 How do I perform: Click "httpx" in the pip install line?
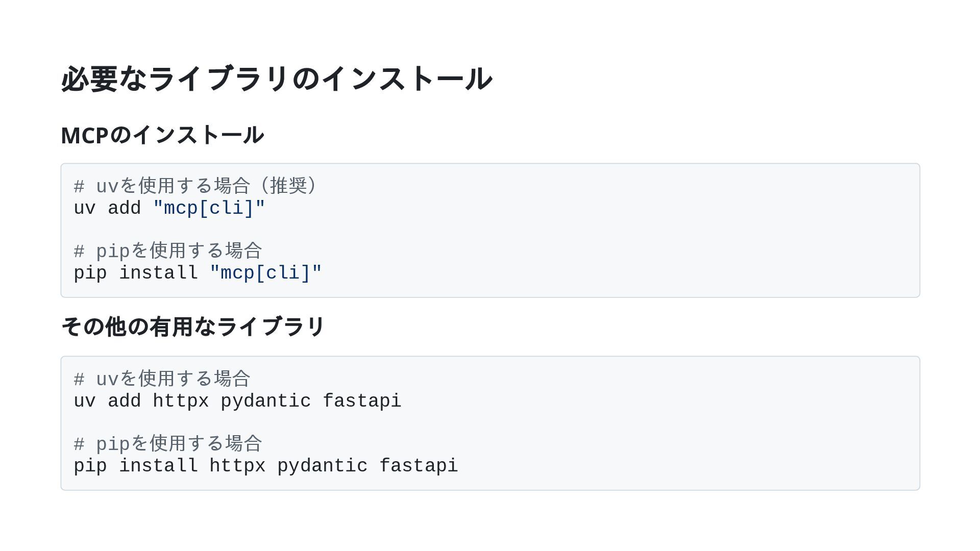click(x=237, y=466)
